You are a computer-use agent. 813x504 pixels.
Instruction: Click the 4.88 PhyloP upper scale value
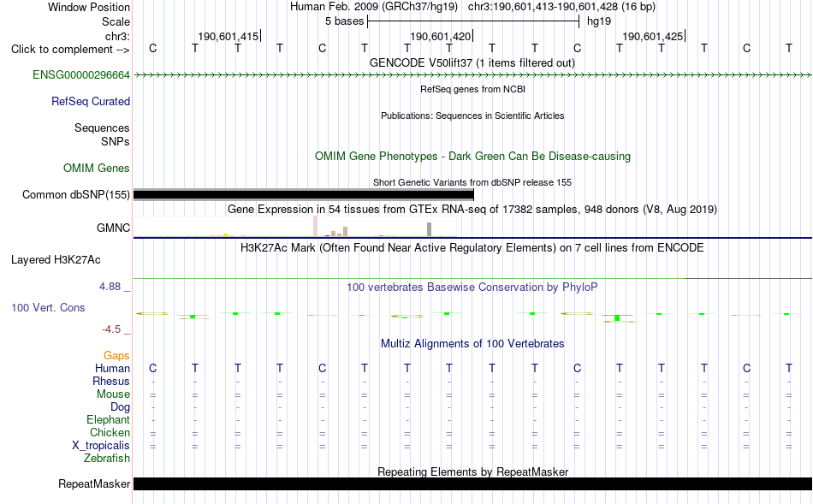110,287
